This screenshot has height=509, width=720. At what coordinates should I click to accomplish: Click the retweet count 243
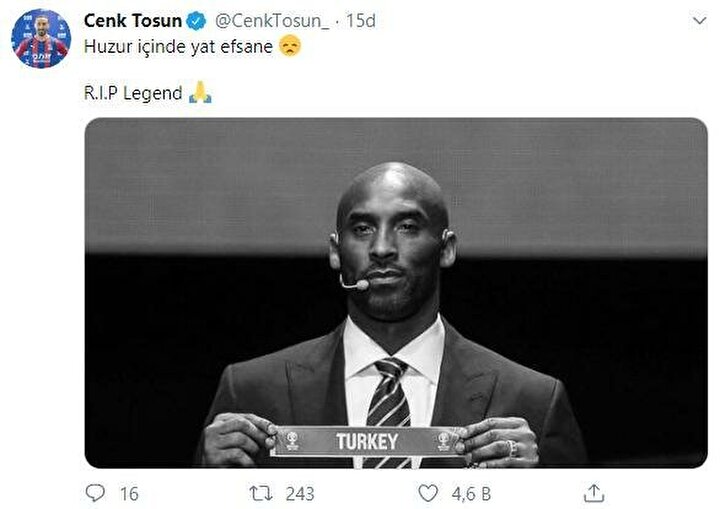click(x=300, y=494)
